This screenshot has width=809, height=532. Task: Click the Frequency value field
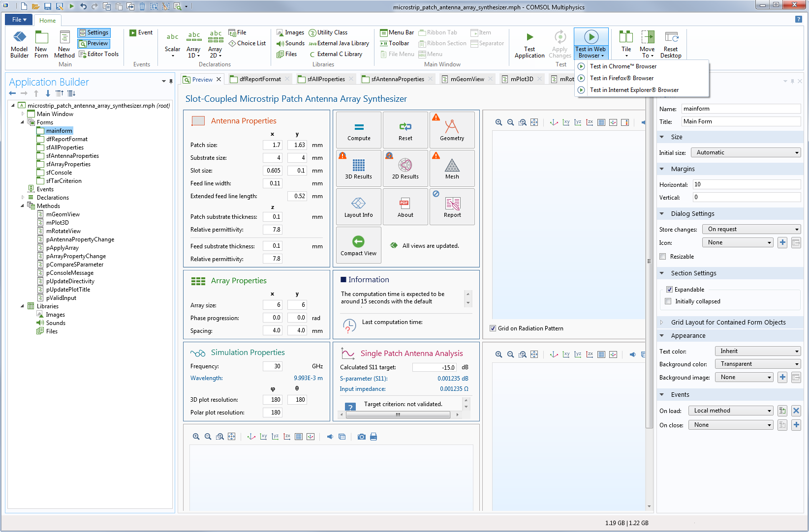click(x=272, y=366)
